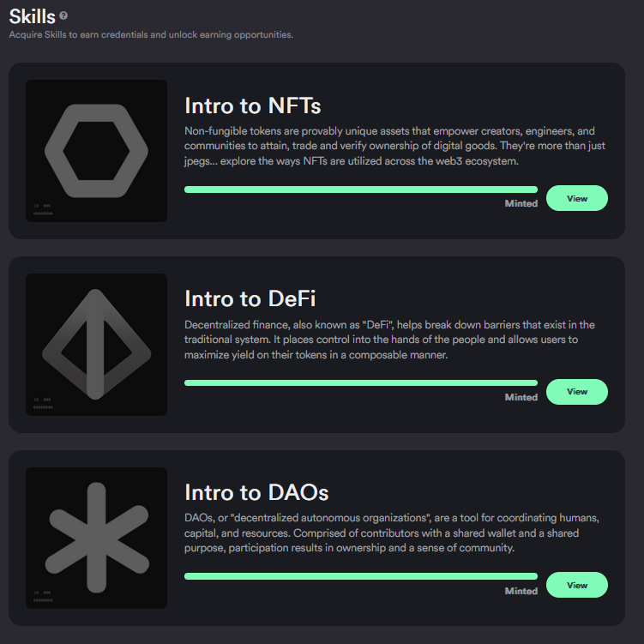644x644 pixels.
Task: View the Intro to DeFi skill
Action: 576,392
